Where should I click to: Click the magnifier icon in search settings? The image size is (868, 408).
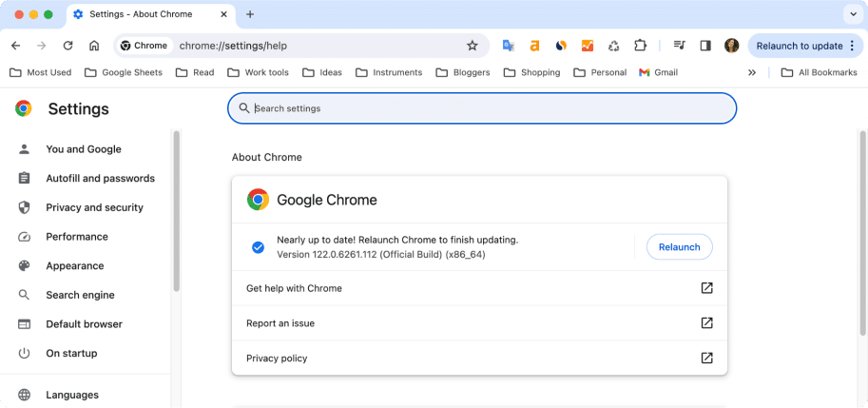coord(243,108)
